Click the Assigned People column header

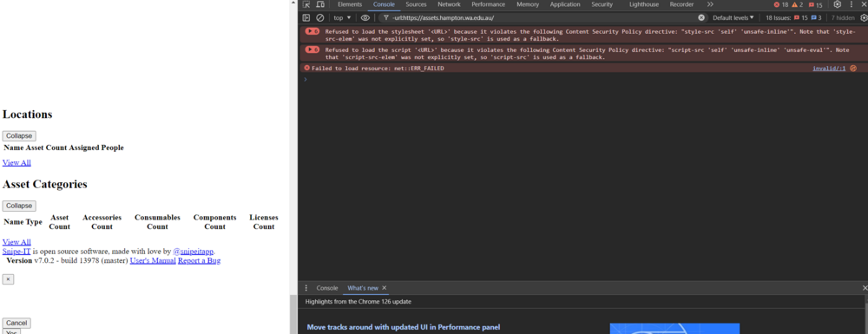pyautogui.click(x=96, y=147)
